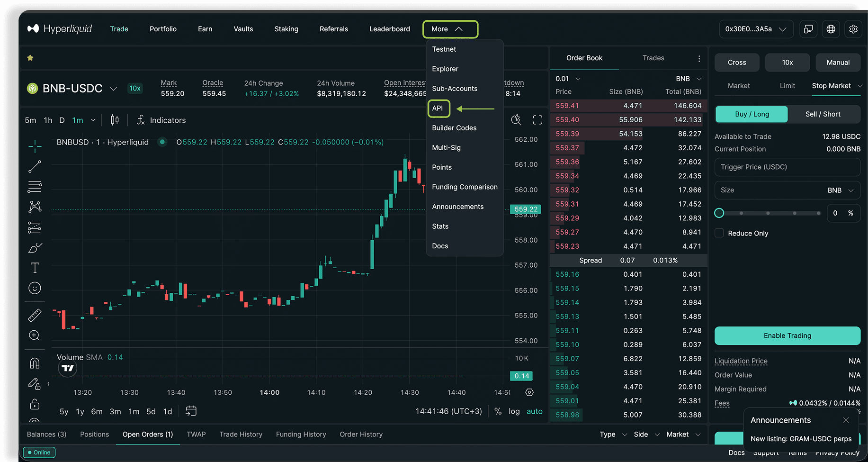Change the 10x leverage button
This screenshot has width=868, height=462.
787,63
